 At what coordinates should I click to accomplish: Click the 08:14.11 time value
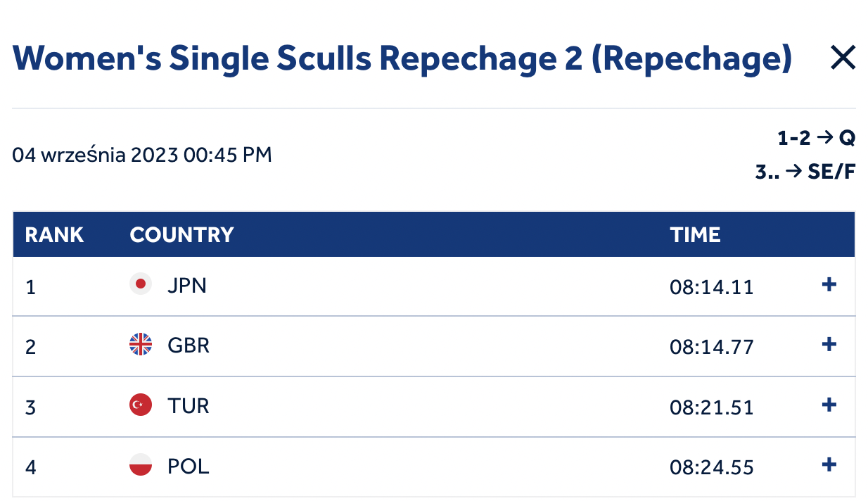point(711,286)
